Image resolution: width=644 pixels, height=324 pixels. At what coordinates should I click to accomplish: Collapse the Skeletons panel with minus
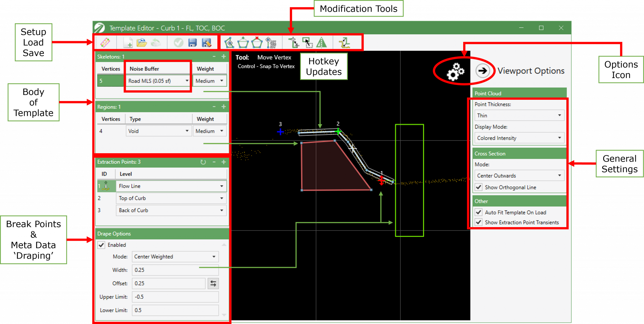pyautogui.click(x=214, y=57)
